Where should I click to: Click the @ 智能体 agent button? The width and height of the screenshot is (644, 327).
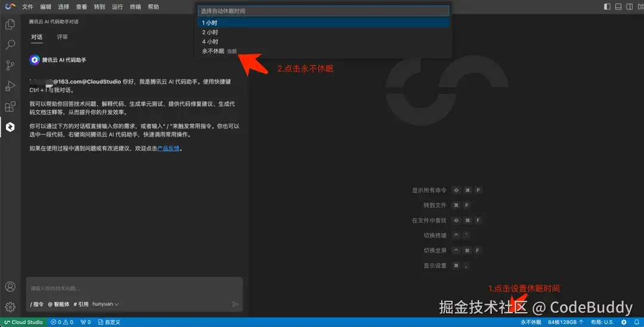pyautogui.click(x=58, y=304)
